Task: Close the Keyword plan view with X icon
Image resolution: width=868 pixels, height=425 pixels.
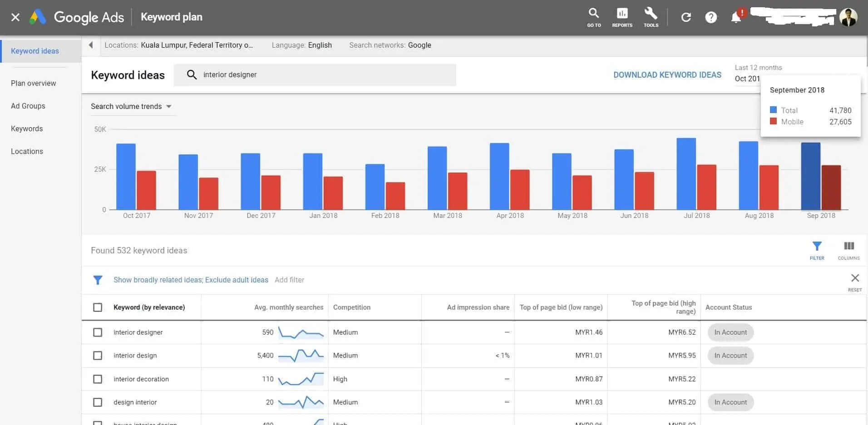Action: point(15,17)
